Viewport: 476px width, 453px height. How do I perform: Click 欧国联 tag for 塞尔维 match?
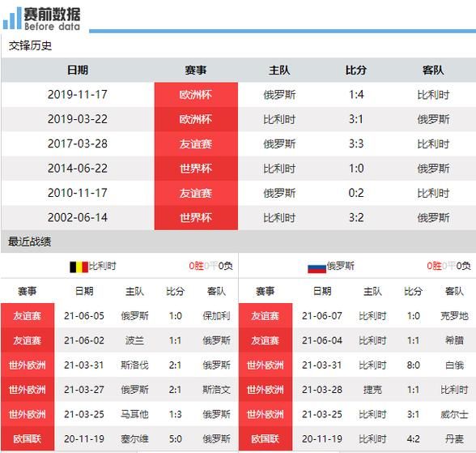pos(28,438)
